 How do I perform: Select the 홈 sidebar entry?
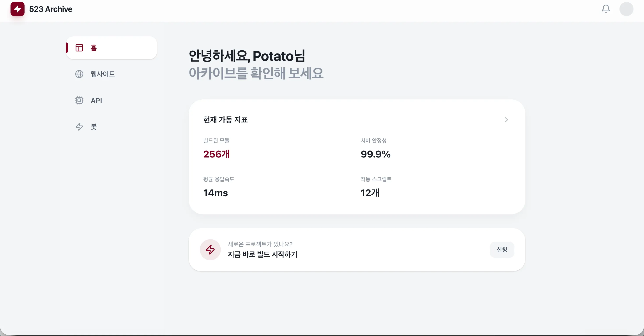point(94,48)
